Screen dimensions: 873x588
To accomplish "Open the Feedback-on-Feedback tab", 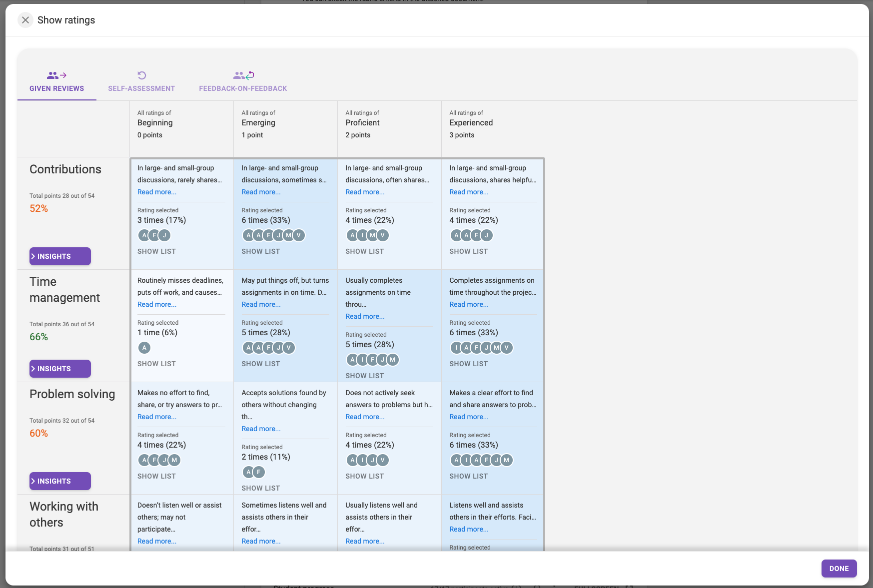I will tap(243, 88).
